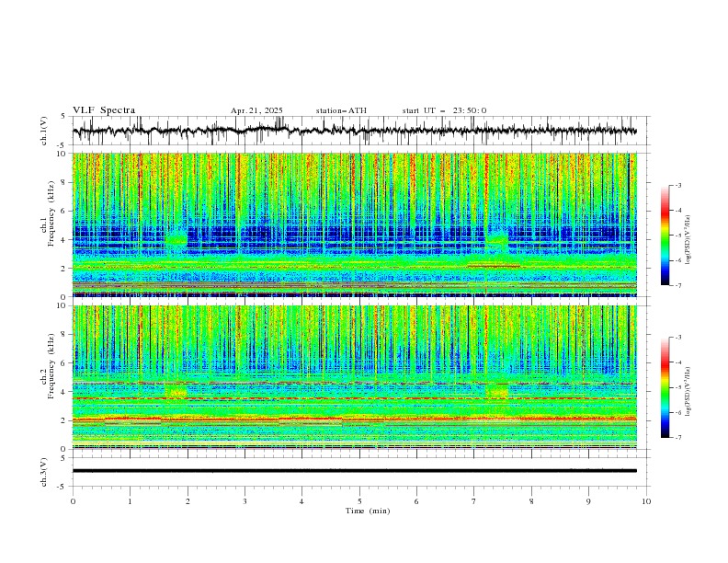Click the ch.2 colorbar "log(PSD)(V²/Hz)" label
The image size is (728, 563).
pos(688,391)
